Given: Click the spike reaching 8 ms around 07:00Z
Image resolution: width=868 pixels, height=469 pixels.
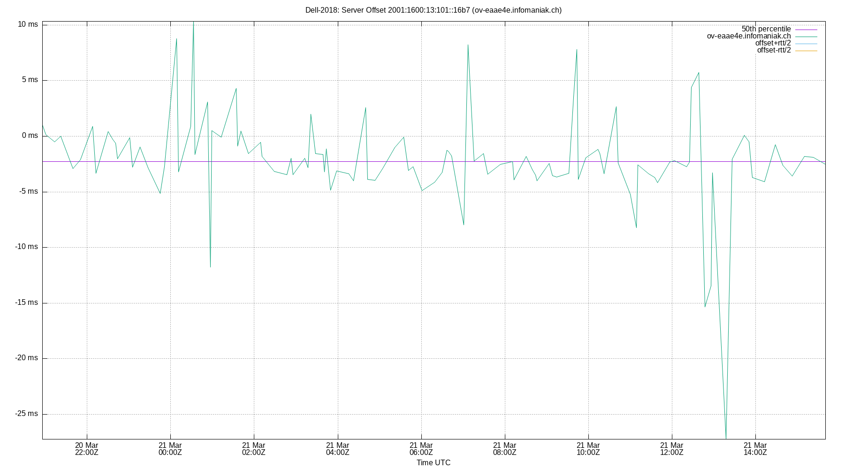Looking at the screenshot, I should click(x=468, y=45).
